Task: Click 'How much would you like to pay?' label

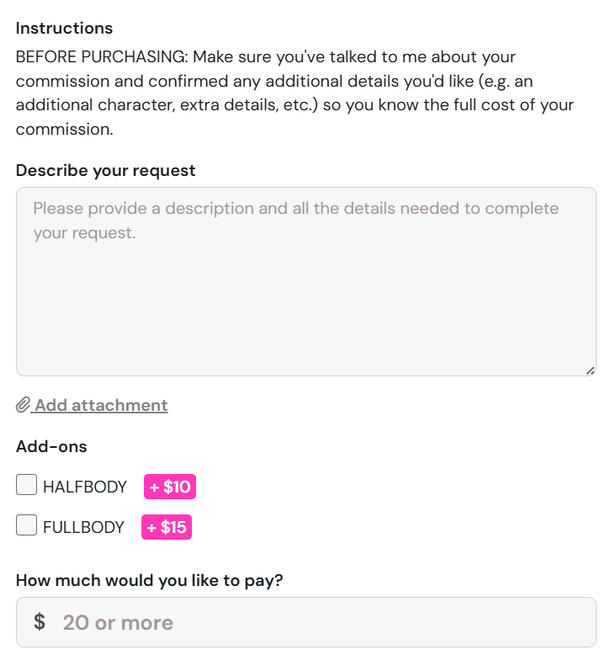Action: [149, 580]
